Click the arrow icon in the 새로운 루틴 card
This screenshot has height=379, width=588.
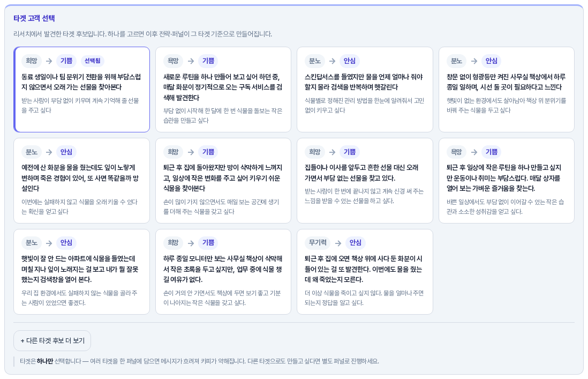click(191, 61)
